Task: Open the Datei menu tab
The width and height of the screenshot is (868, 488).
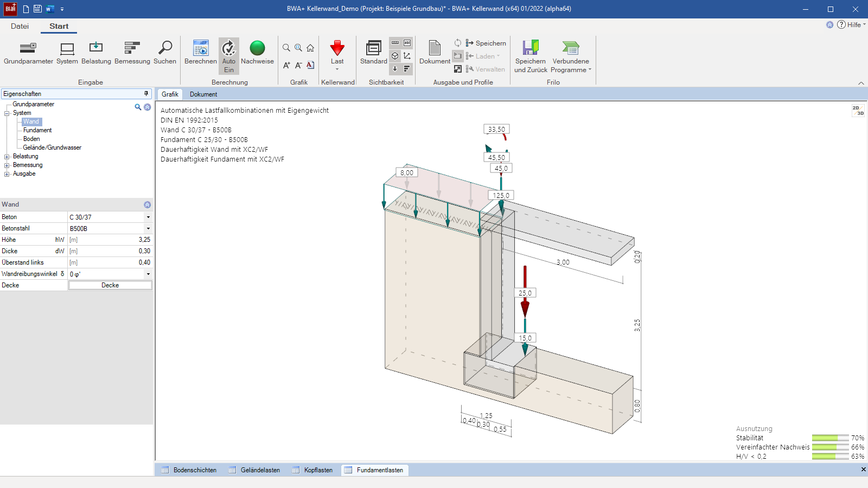Action: point(20,26)
